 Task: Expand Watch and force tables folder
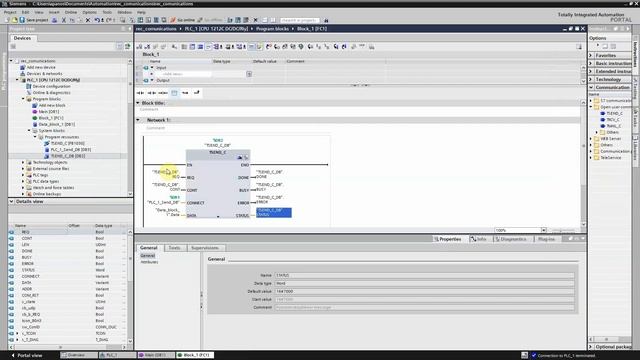pos(23,188)
